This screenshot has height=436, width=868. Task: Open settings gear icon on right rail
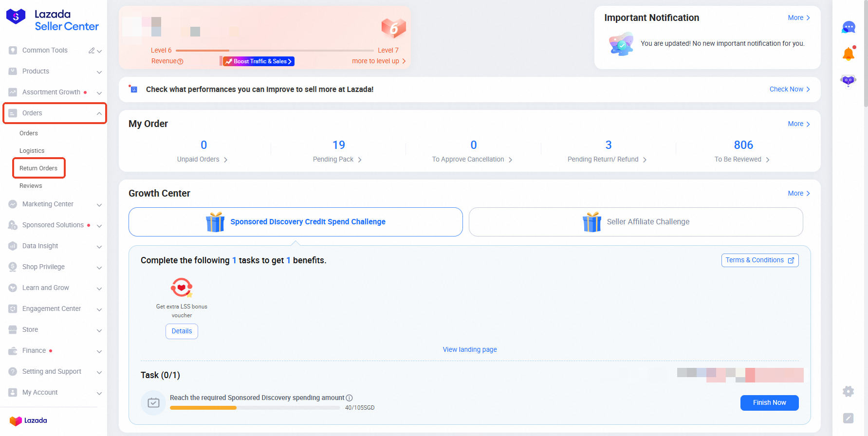[x=849, y=391]
